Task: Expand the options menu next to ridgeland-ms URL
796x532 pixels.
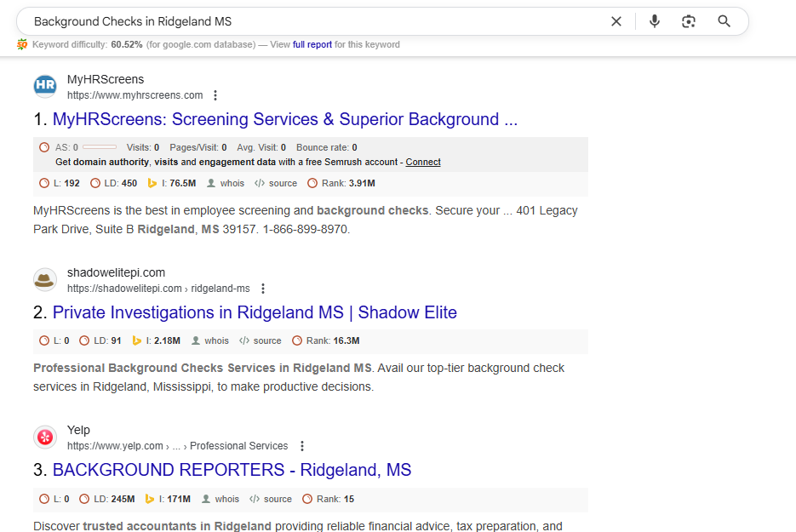Action: (x=263, y=289)
